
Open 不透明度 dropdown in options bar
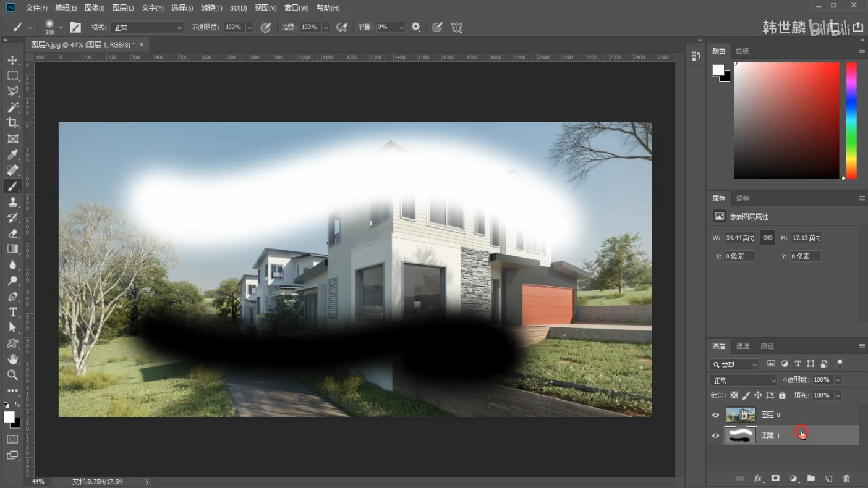click(250, 27)
